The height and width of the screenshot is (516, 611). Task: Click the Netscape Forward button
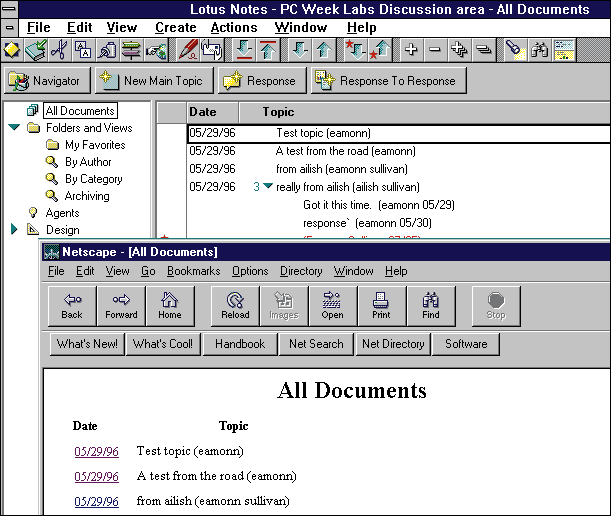coord(121,306)
